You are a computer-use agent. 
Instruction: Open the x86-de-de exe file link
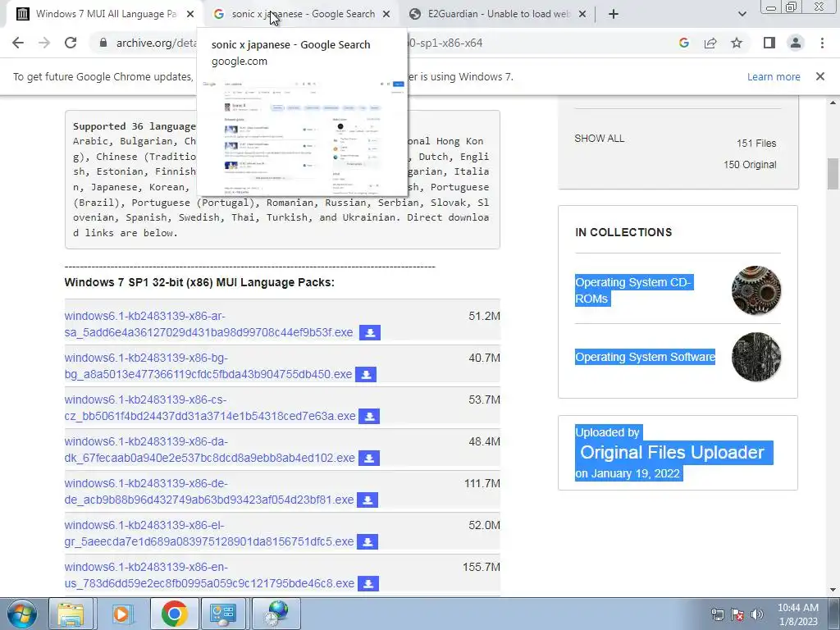209,491
